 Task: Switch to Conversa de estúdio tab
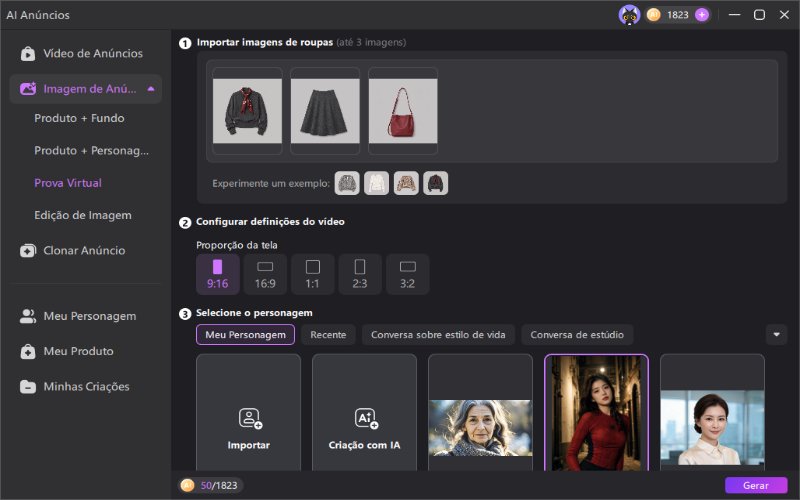tap(577, 335)
